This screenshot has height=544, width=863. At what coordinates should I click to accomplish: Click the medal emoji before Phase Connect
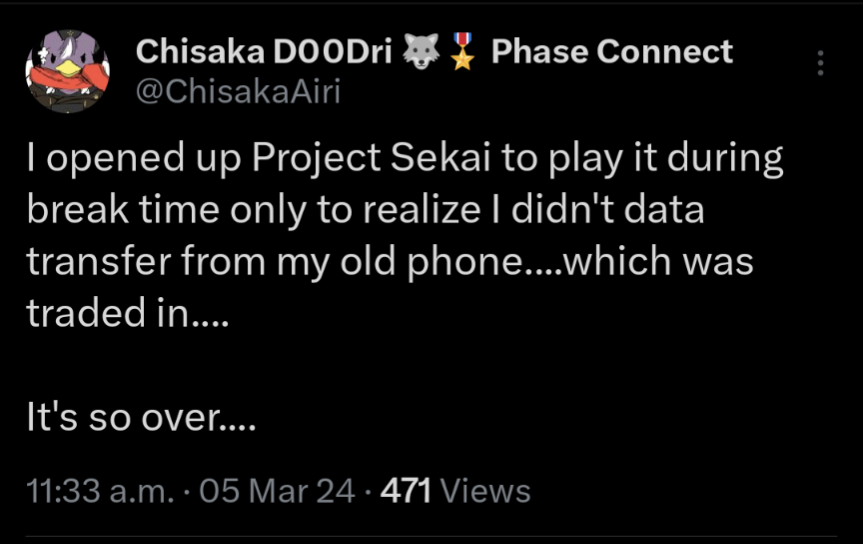pos(461,52)
